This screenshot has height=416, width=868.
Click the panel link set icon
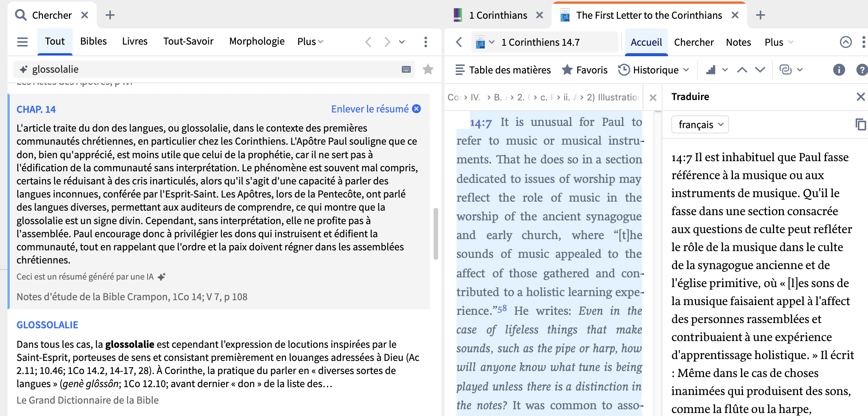786,70
